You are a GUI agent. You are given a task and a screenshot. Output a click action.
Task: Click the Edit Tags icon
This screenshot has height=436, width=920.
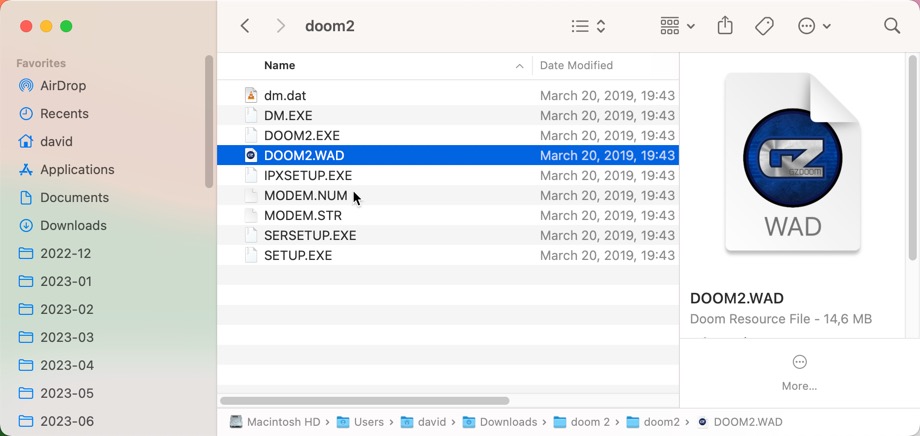pos(764,26)
